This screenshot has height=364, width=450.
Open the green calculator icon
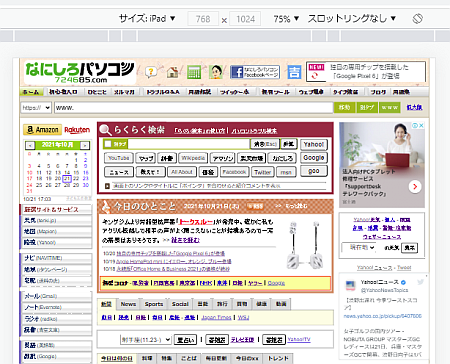tap(194, 72)
